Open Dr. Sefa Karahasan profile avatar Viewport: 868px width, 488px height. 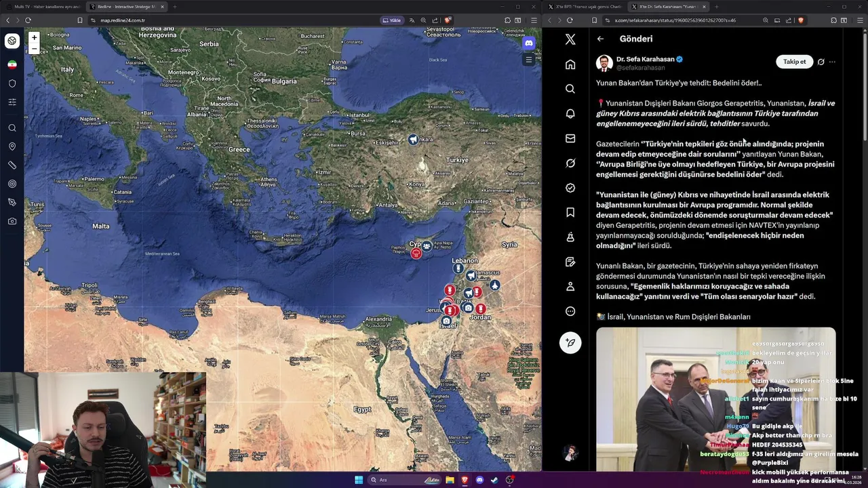[x=604, y=63]
